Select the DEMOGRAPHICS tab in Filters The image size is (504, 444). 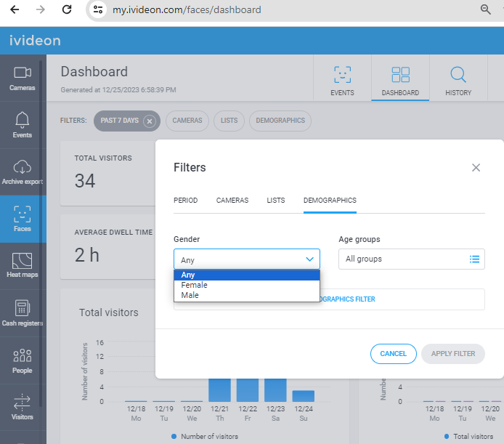(330, 201)
